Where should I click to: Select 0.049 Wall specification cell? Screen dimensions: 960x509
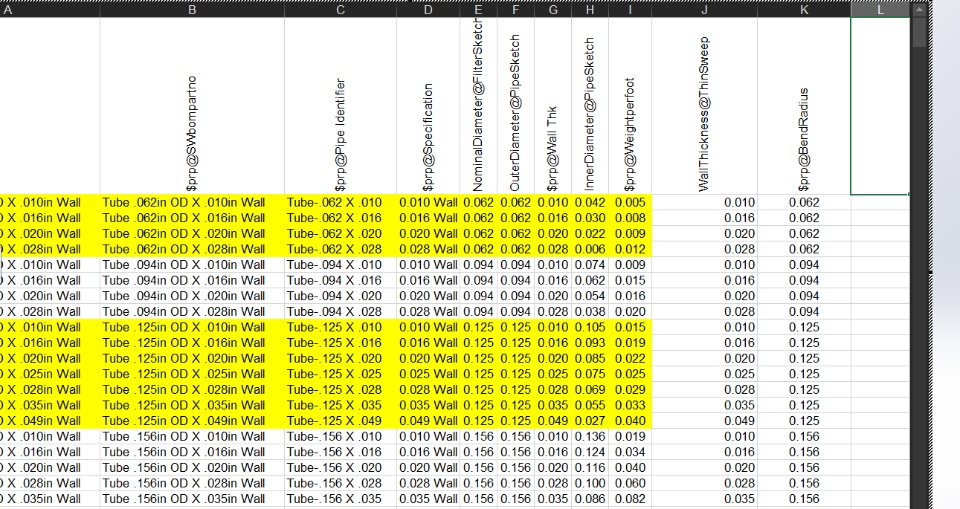click(428, 421)
